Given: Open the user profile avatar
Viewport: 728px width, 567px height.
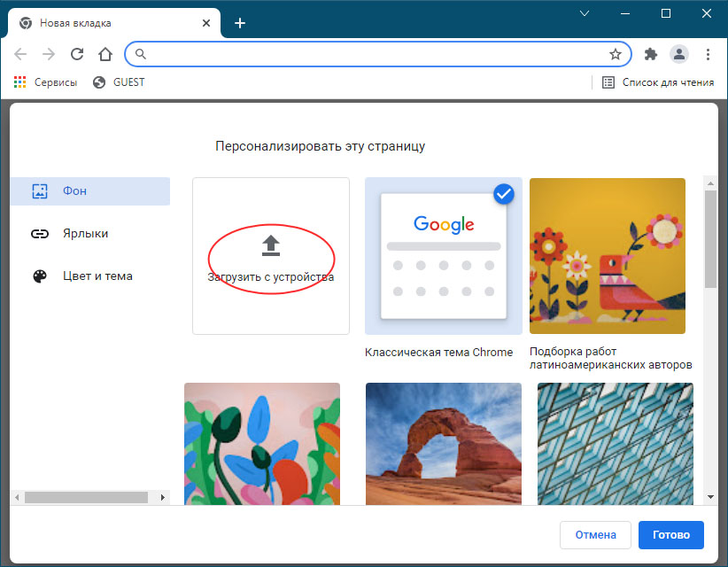Looking at the screenshot, I should [678, 54].
